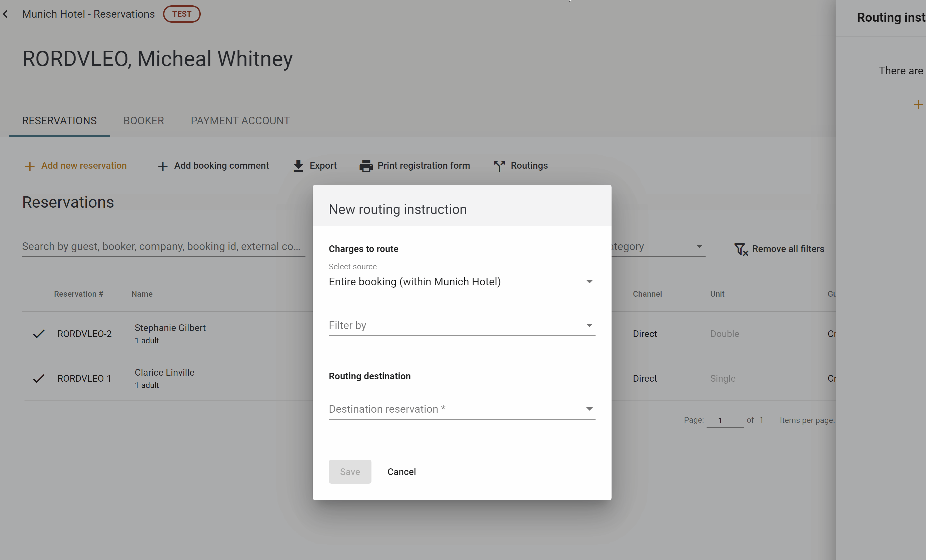Focus the reservation search field
Image resolution: width=926 pixels, height=560 pixels.
click(x=163, y=246)
